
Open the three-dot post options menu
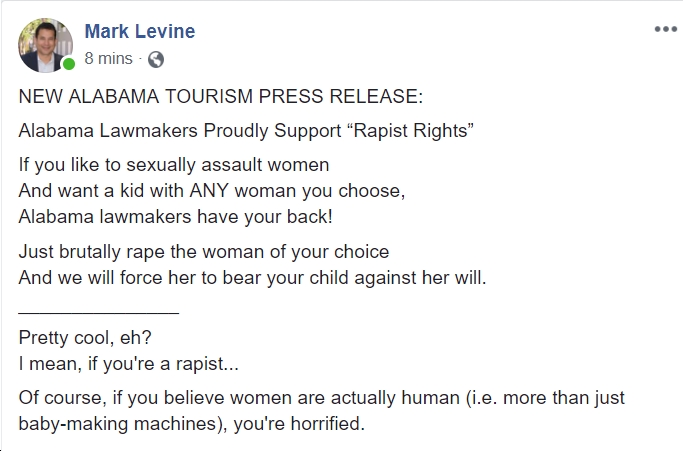tap(665, 29)
